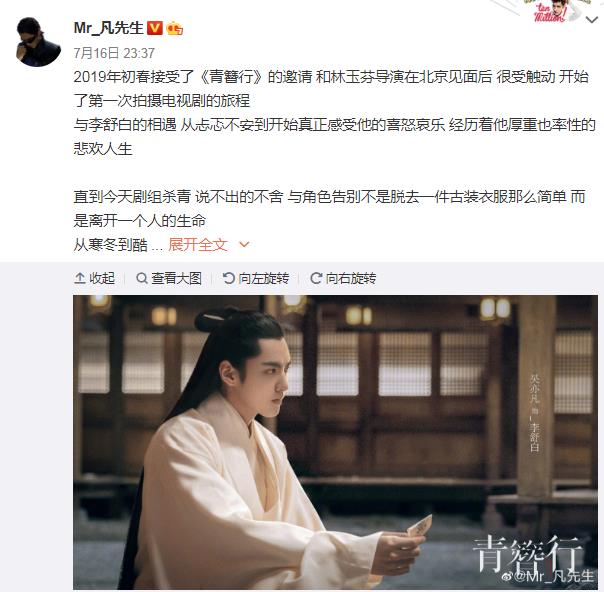Screen dimensions: 604x592
Task: Click the ten Million sticker badge
Action: click(x=553, y=12)
